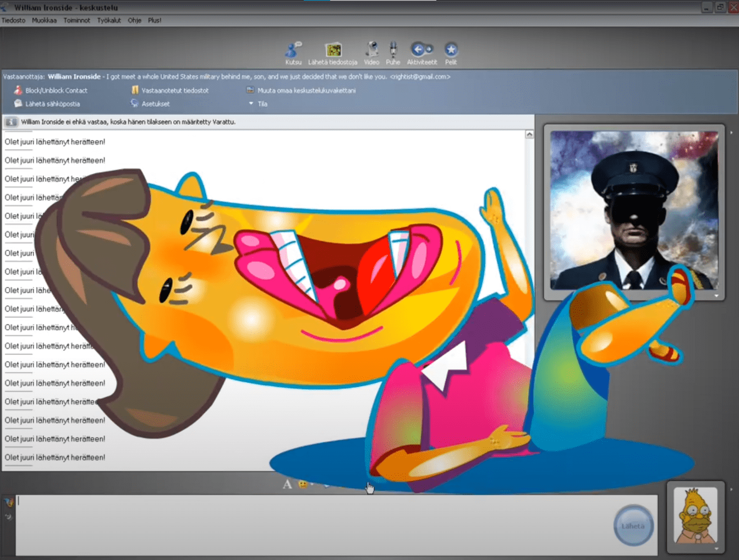Click Lähetä sähköpostia link
The height and width of the screenshot is (560, 739).
point(52,103)
